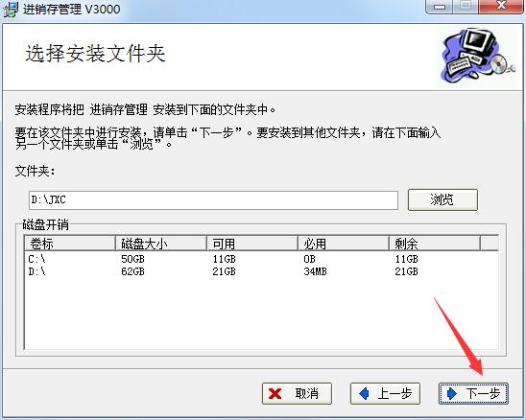This screenshot has height=420, width=526.
Task: Cancel installation with the 取消 button
Action: [x=297, y=393]
